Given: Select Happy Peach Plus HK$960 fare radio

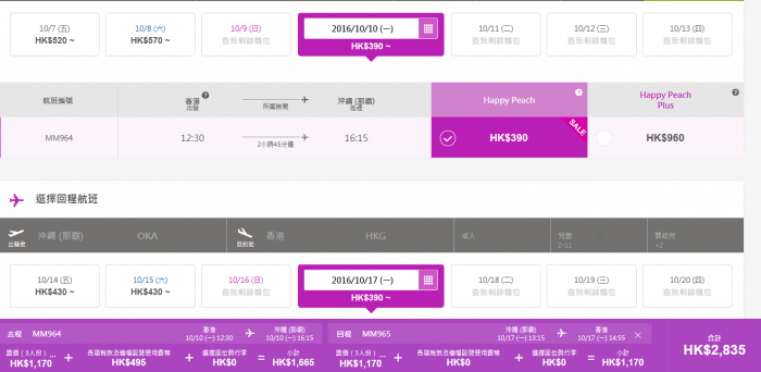Looking at the screenshot, I should (604, 138).
